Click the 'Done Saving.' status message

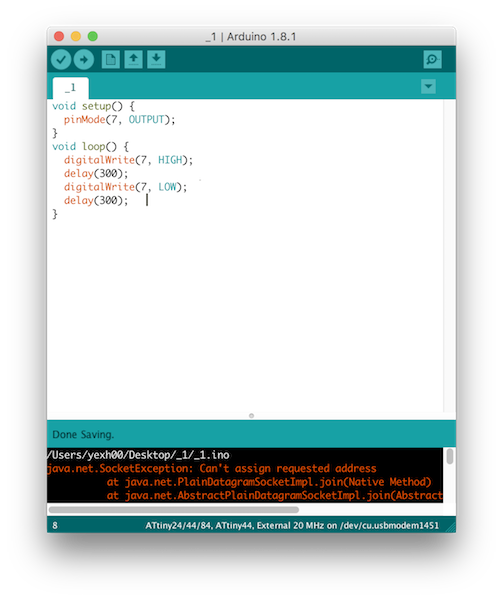(83, 435)
